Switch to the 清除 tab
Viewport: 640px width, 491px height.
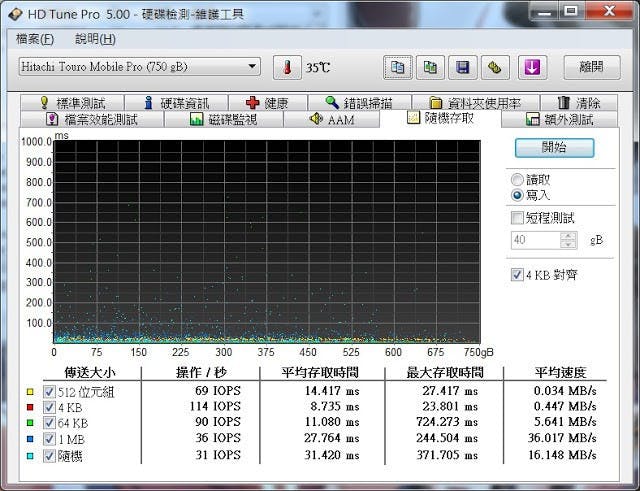[x=579, y=103]
